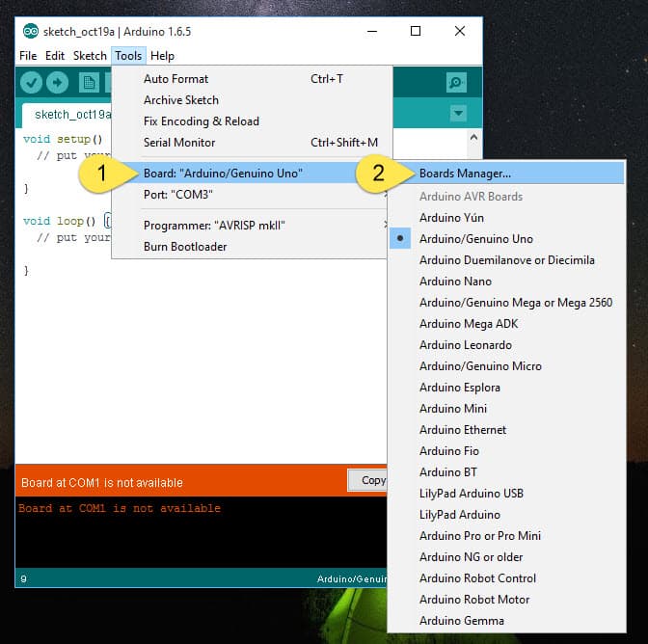648x644 pixels.
Task: Open the tab options dropdown arrow
Action: click(x=458, y=114)
